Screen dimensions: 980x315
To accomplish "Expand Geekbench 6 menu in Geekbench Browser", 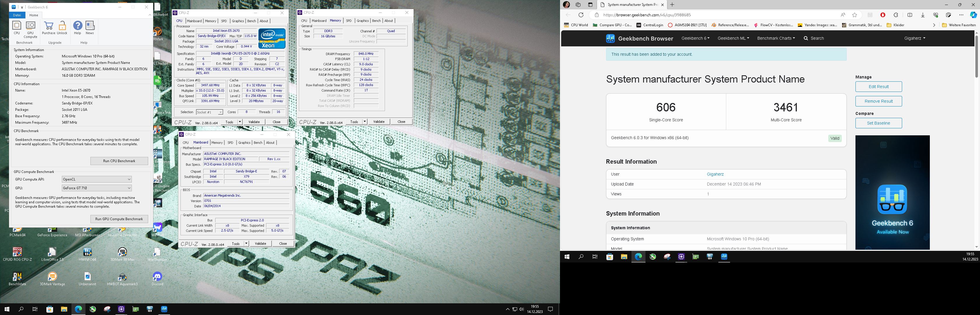I will pyautogui.click(x=695, y=38).
